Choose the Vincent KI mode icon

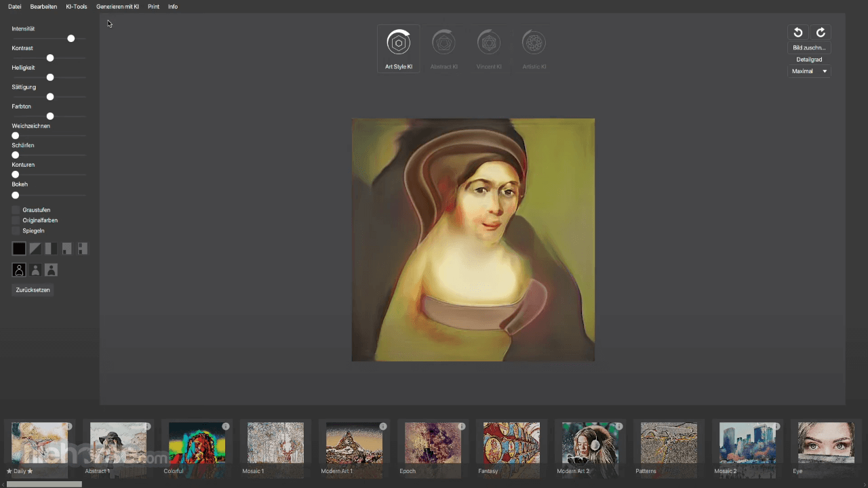489,43
